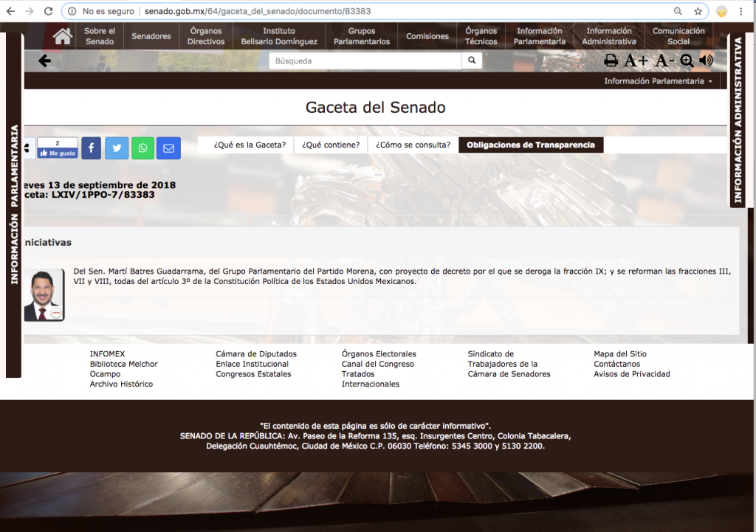
Task: Click into the Búsqueda search field
Action: point(365,61)
